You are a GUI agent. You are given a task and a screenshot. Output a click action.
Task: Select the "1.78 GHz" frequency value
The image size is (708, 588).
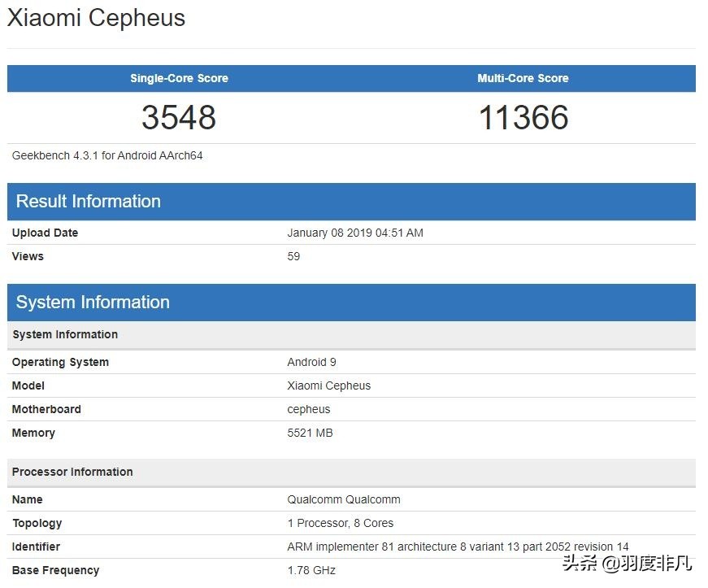[311, 570]
